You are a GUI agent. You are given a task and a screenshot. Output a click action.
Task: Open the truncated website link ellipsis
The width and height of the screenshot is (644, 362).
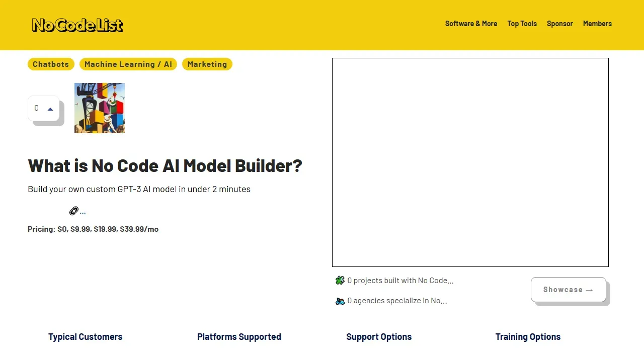point(83,212)
